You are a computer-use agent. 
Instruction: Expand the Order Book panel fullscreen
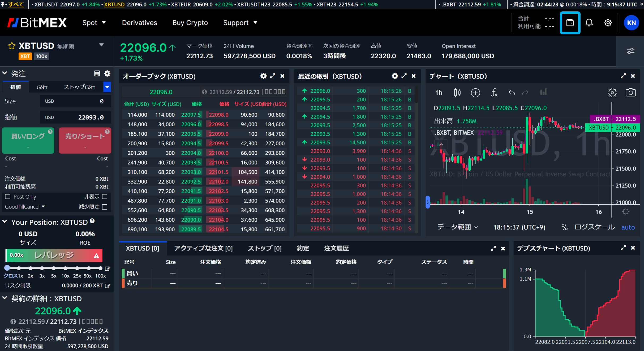pyautogui.click(x=273, y=76)
